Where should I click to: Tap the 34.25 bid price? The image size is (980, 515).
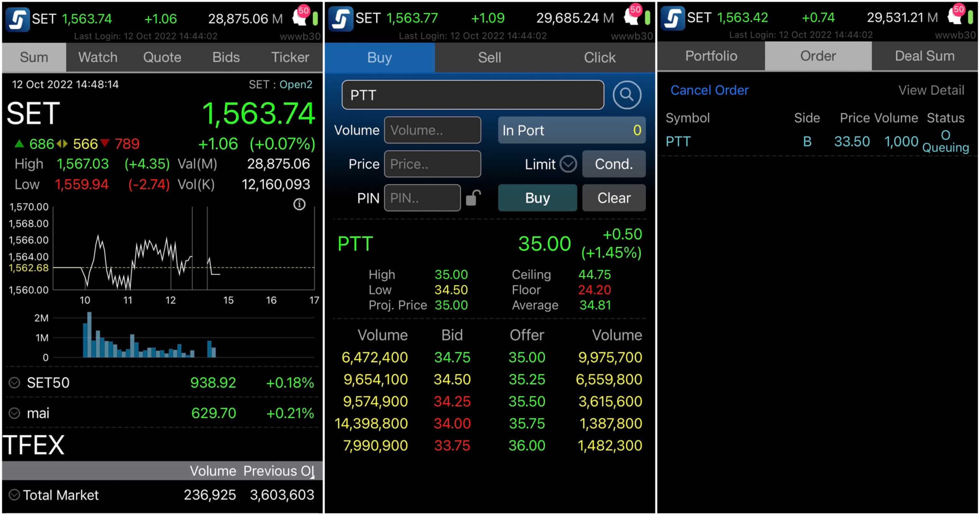coord(452,401)
